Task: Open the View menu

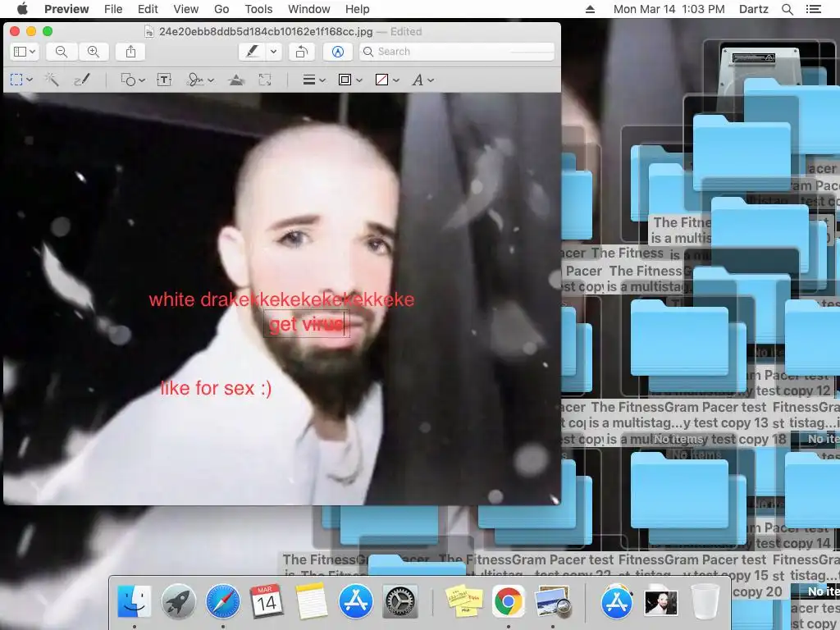Action: tap(186, 9)
